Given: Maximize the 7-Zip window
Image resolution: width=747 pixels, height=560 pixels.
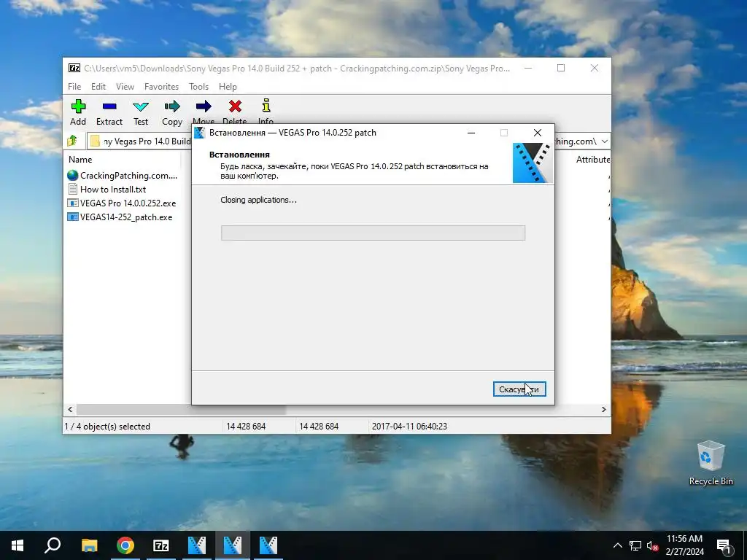Looking at the screenshot, I should point(561,68).
